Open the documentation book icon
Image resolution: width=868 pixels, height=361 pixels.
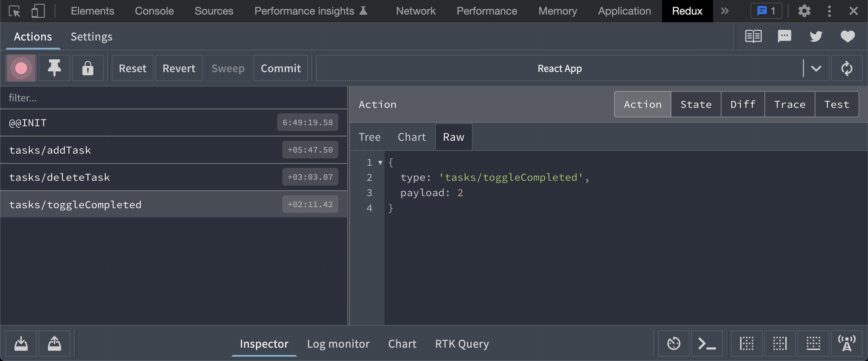point(753,36)
